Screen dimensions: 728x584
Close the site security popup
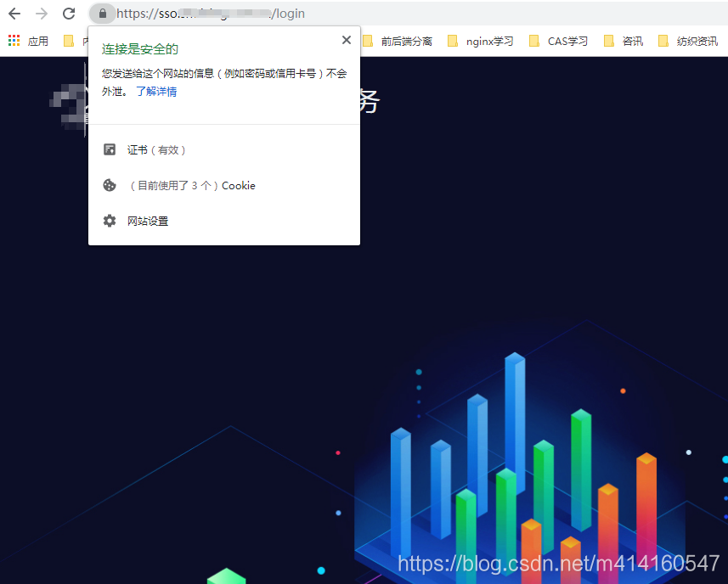(x=347, y=40)
